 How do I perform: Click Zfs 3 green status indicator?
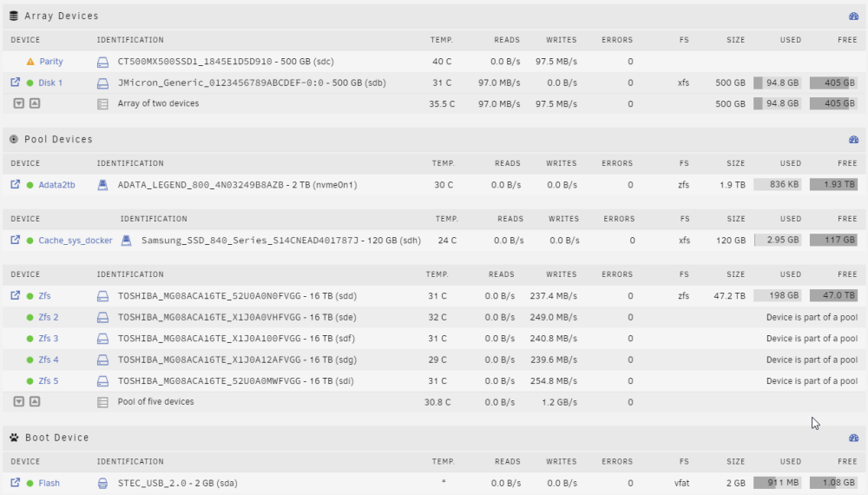[x=30, y=339]
